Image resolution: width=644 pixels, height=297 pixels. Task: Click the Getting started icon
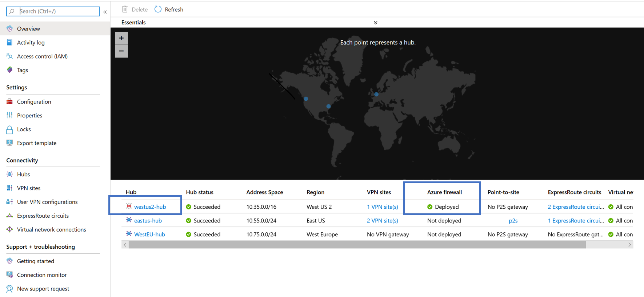pyautogui.click(x=10, y=261)
